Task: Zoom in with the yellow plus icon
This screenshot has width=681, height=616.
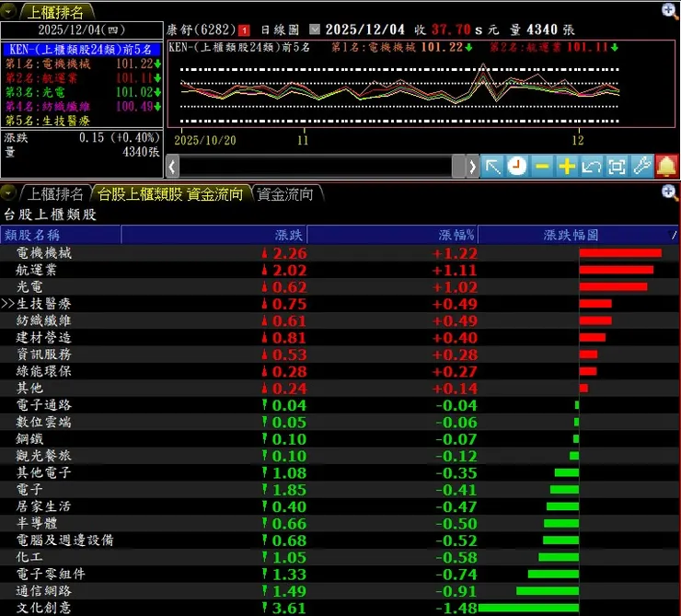Action: (567, 167)
